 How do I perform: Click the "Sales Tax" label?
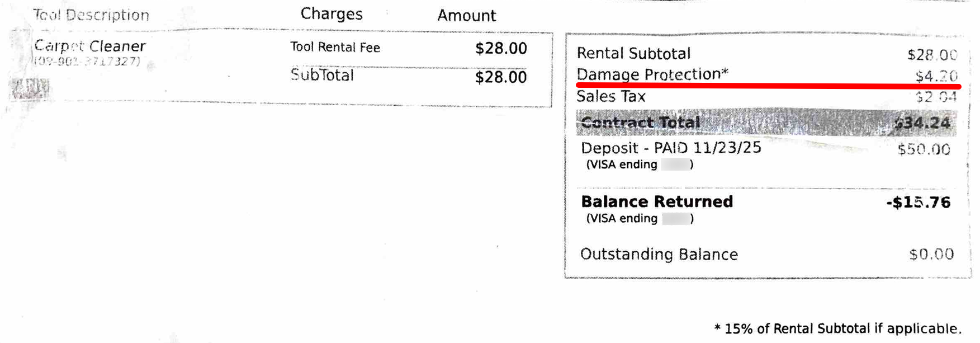coord(611,97)
